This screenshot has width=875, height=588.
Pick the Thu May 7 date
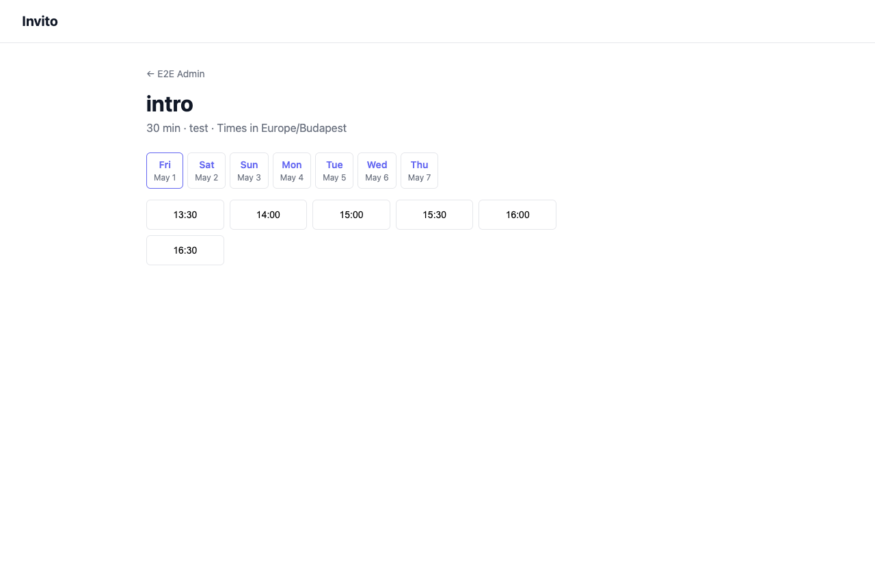click(x=419, y=170)
